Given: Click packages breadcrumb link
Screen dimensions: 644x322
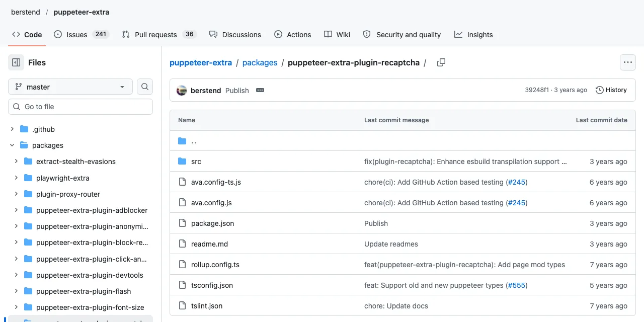Looking at the screenshot, I should click(260, 62).
